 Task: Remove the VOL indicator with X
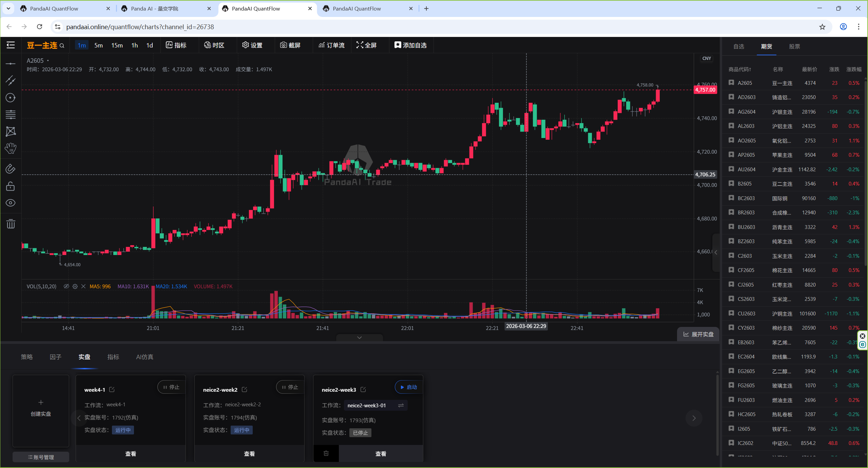click(83, 287)
